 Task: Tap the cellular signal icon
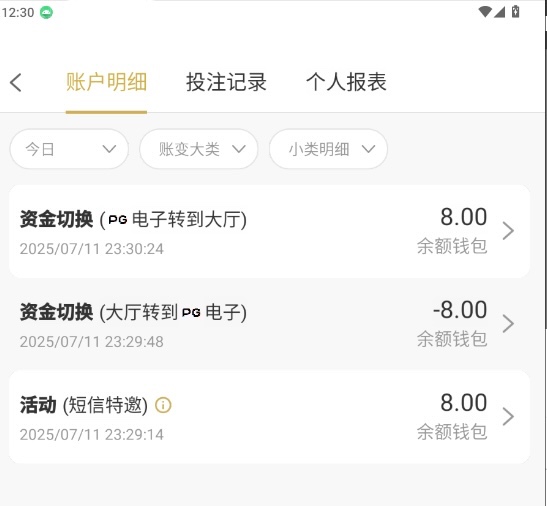(499, 12)
